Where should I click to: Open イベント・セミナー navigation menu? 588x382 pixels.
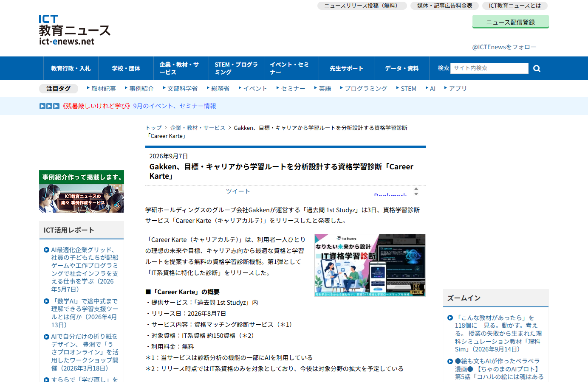pos(291,68)
